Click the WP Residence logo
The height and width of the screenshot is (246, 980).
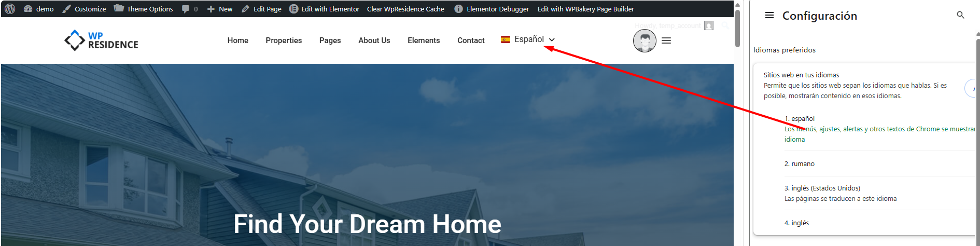point(102,40)
